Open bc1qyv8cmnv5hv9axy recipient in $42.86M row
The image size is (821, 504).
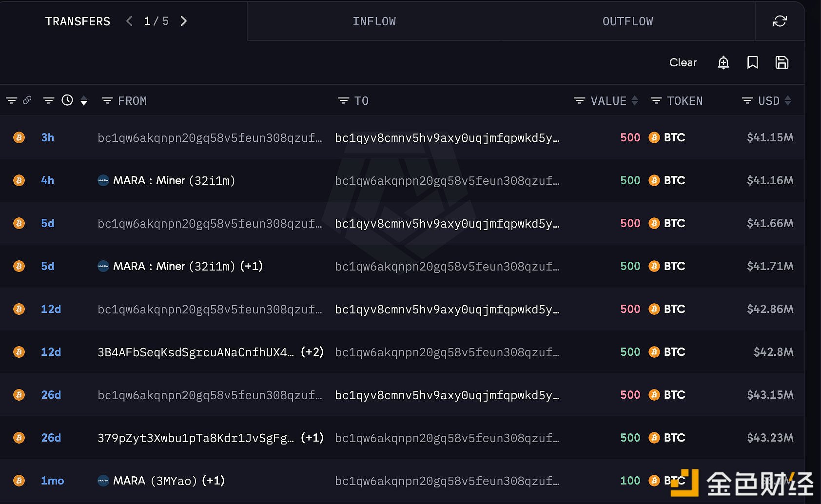pos(447,309)
